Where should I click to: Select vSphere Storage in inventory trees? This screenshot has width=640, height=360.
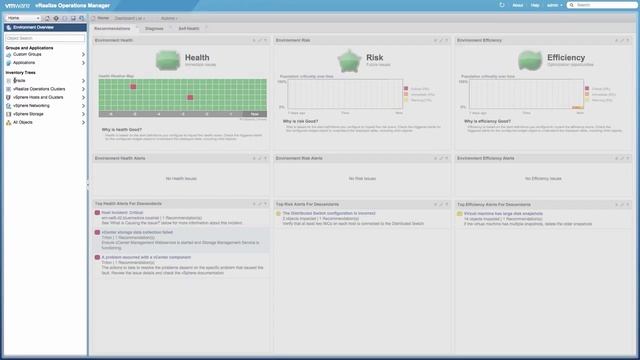(28, 114)
